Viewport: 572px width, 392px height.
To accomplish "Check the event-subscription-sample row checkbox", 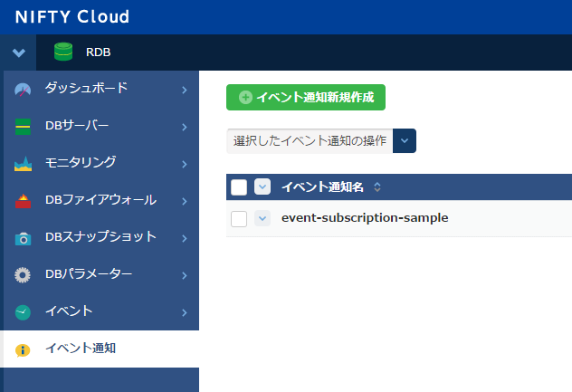I will (x=239, y=218).
